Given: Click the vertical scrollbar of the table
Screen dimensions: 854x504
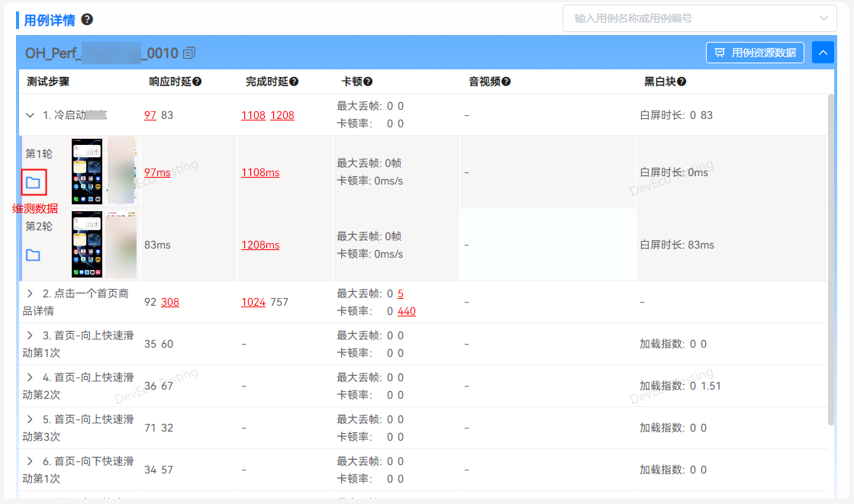Looking at the screenshot, I should [x=831, y=259].
